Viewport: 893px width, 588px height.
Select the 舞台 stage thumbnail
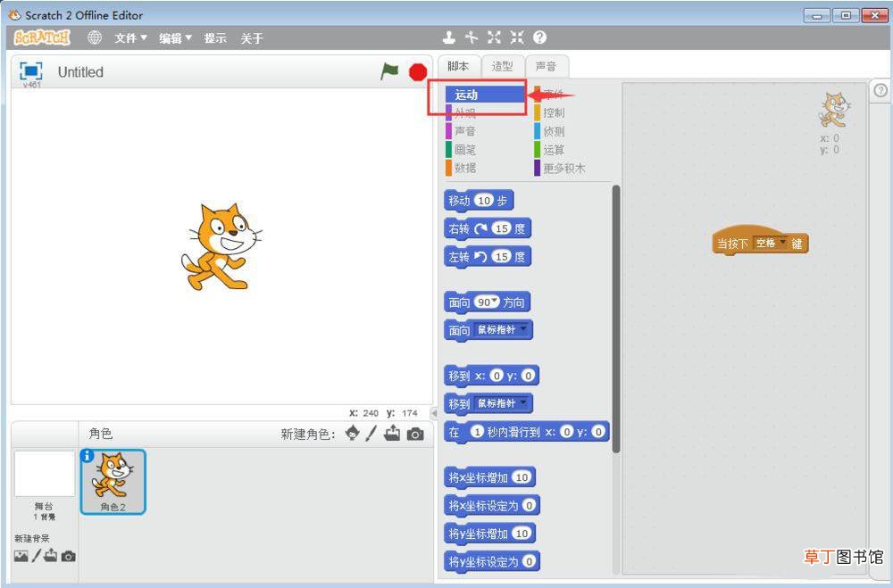click(45, 474)
